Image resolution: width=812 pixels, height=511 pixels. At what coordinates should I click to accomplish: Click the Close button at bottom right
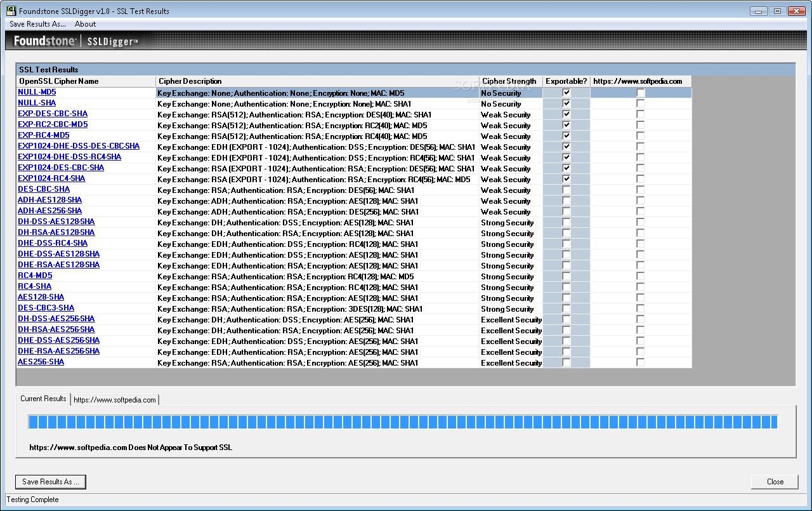[775, 482]
